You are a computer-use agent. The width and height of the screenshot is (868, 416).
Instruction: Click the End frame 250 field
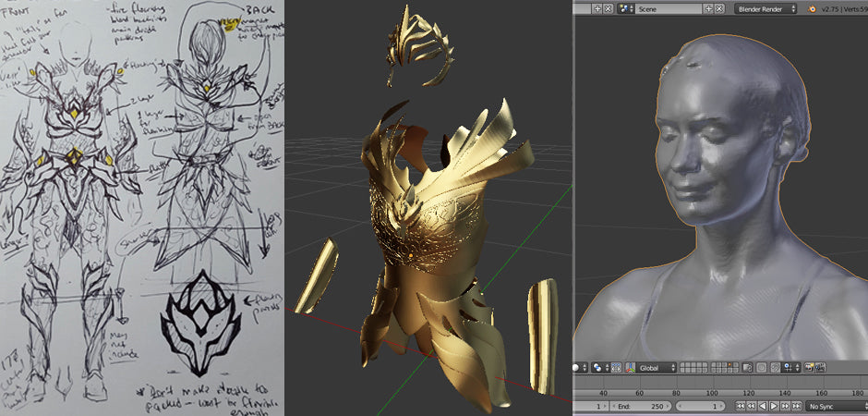641,406
